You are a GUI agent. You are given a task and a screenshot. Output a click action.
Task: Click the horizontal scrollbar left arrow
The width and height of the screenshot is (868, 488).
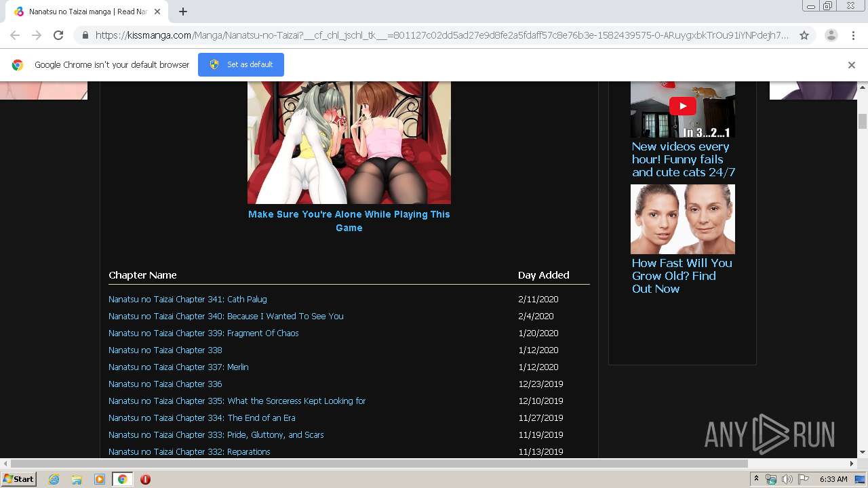pyautogui.click(x=5, y=464)
